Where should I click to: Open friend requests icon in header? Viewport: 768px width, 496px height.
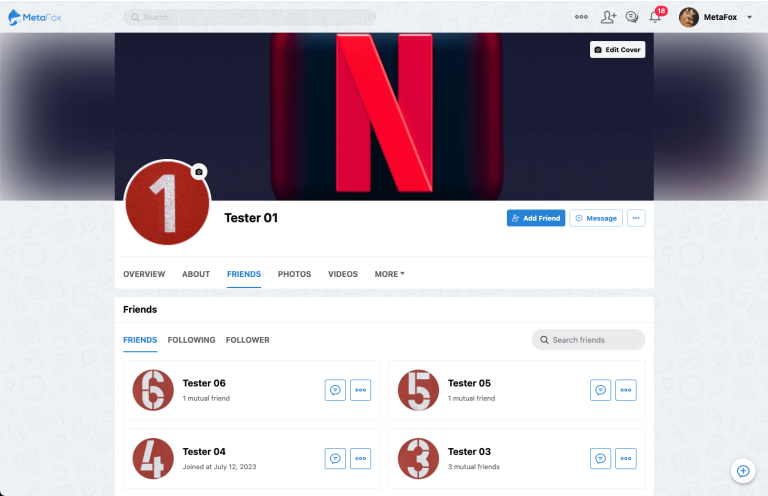click(608, 17)
